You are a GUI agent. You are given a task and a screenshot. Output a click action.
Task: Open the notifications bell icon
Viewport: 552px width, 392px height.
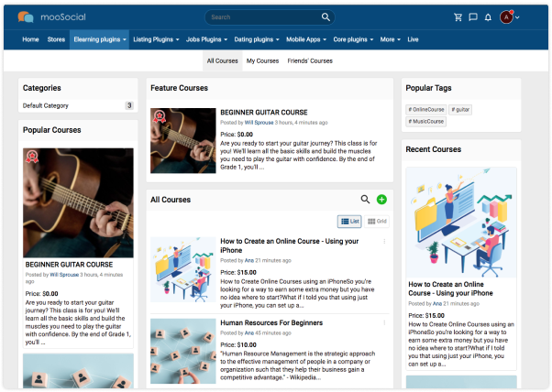pyautogui.click(x=488, y=17)
